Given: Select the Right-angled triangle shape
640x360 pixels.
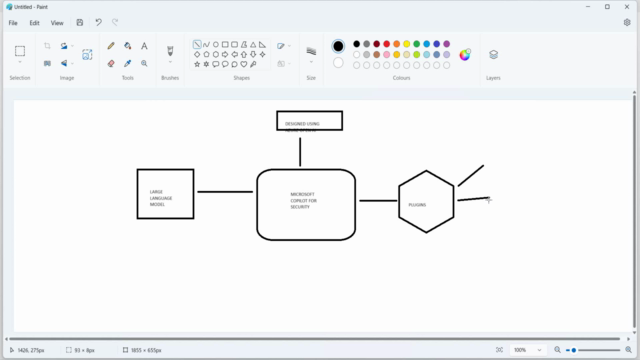Looking at the screenshot, I should [262, 44].
